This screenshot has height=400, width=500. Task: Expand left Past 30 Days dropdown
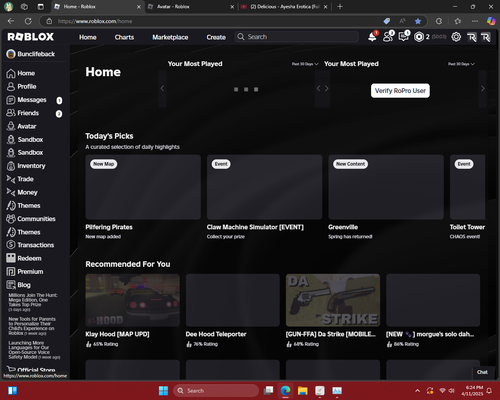tap(305, 64)
